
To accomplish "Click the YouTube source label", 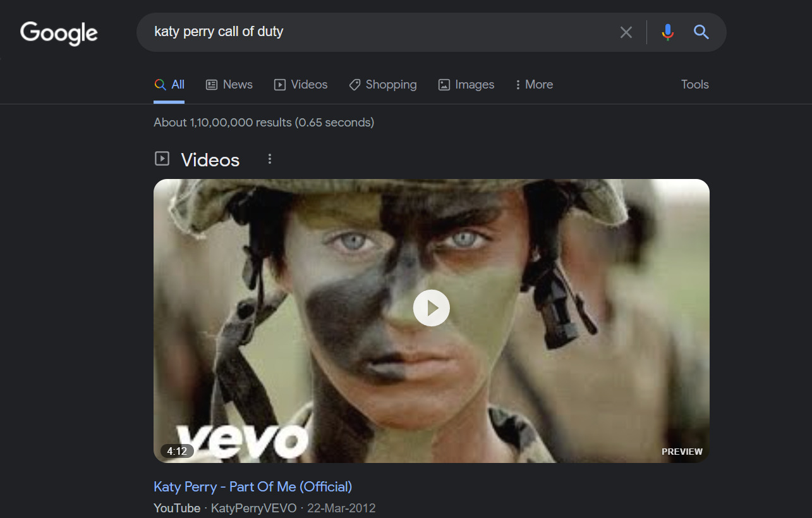I will pos(176,508).
